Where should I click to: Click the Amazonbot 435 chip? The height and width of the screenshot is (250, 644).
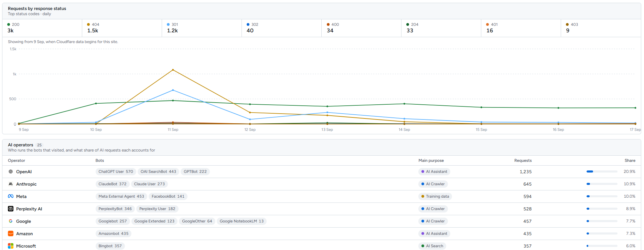point(114,233)
